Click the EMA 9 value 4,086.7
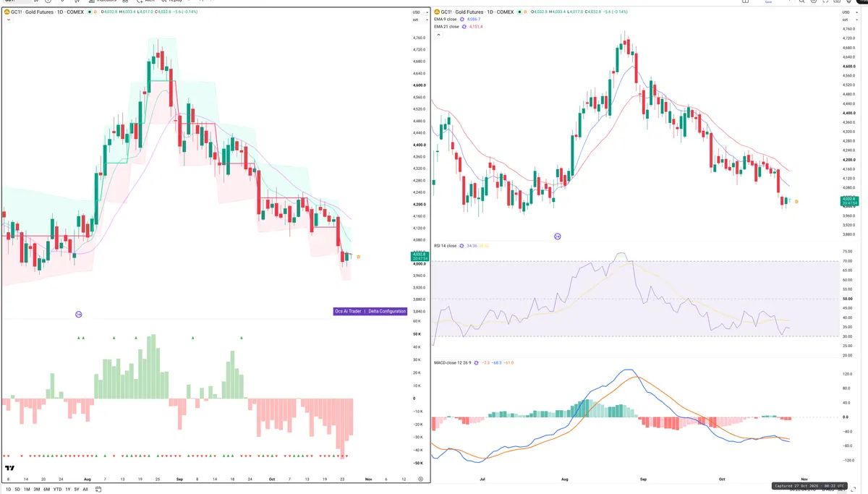The width and height of the screenshot is (868, 494). 473,19
